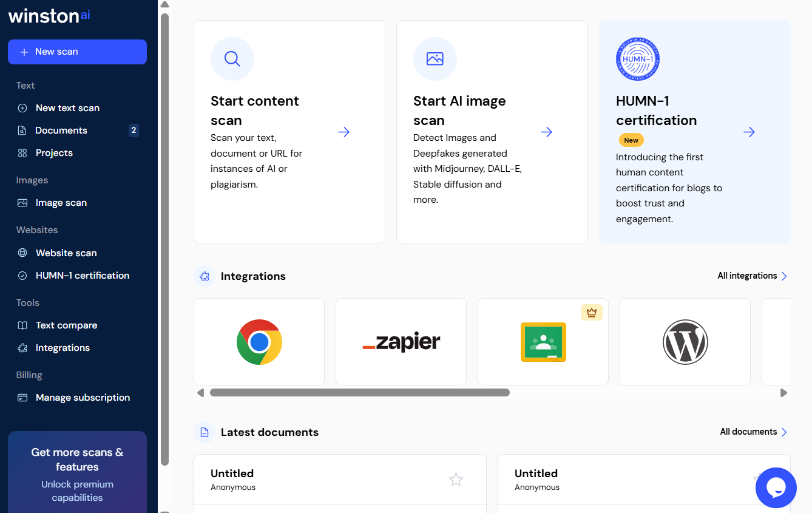
Task: Click the arrow on Start AI image scan card
Action: (x=547, y=132)
